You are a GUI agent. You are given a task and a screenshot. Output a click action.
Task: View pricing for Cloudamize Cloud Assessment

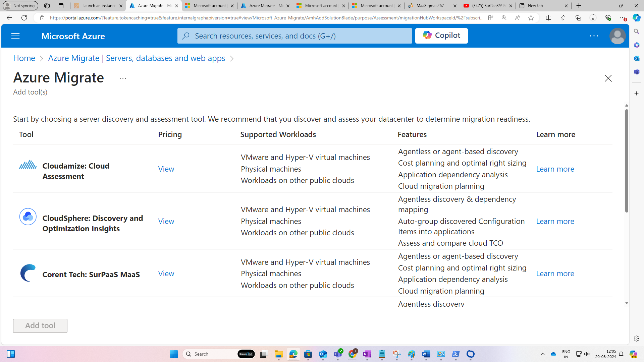[166, 169]
